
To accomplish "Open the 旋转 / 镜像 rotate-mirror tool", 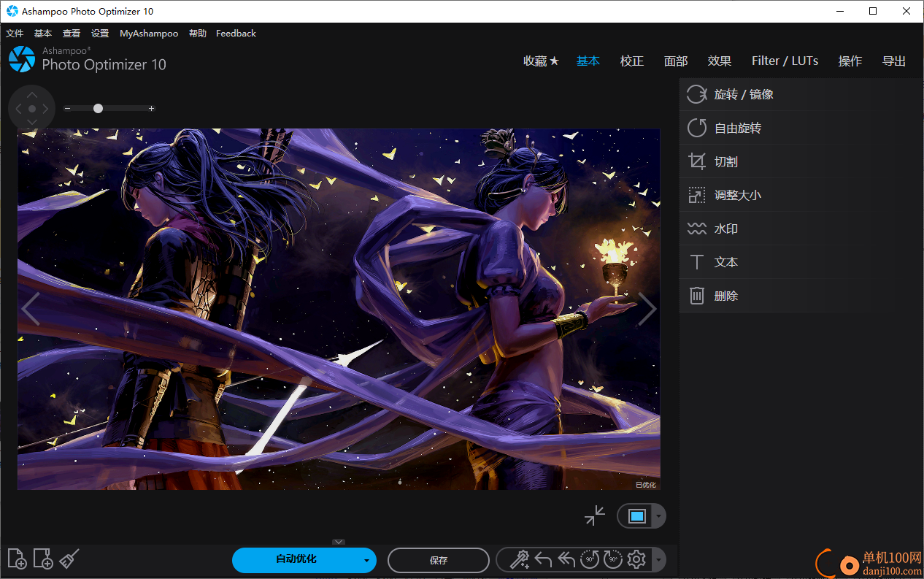I will tap(801, 94).
